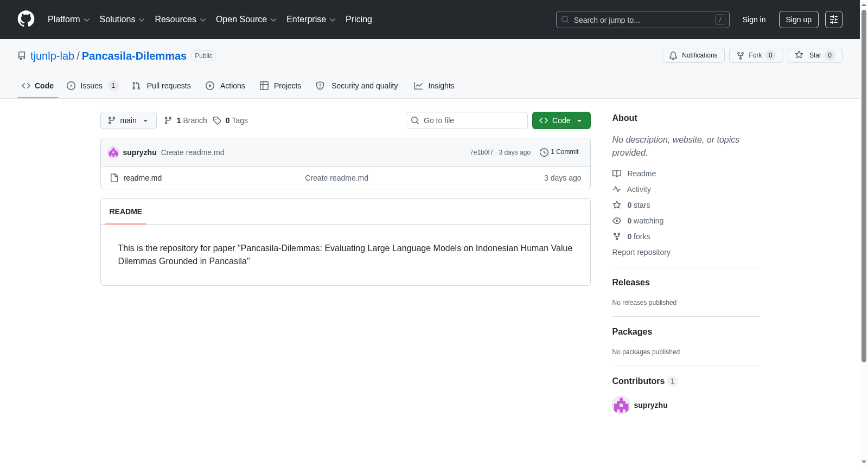Open the Projects tab
The height and width of the screenshot is (467, 868).
(x=280, y=86)
